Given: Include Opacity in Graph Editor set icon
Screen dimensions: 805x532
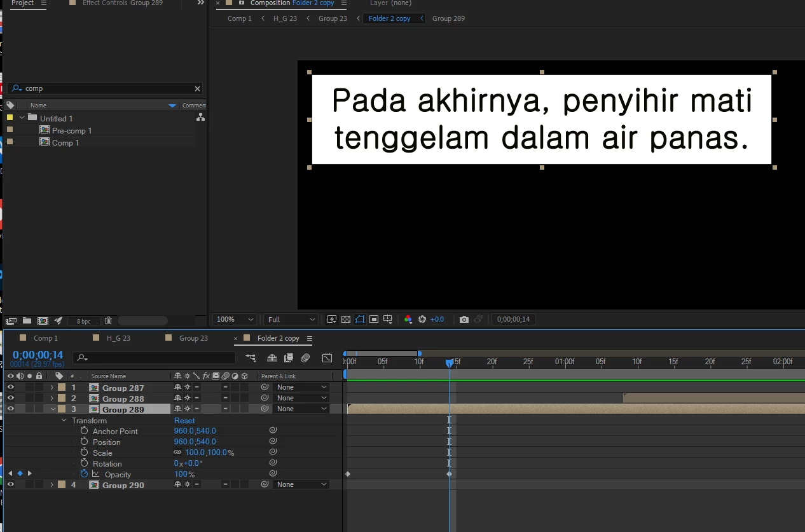Looking at the screenshot, I should pos(95,474).
